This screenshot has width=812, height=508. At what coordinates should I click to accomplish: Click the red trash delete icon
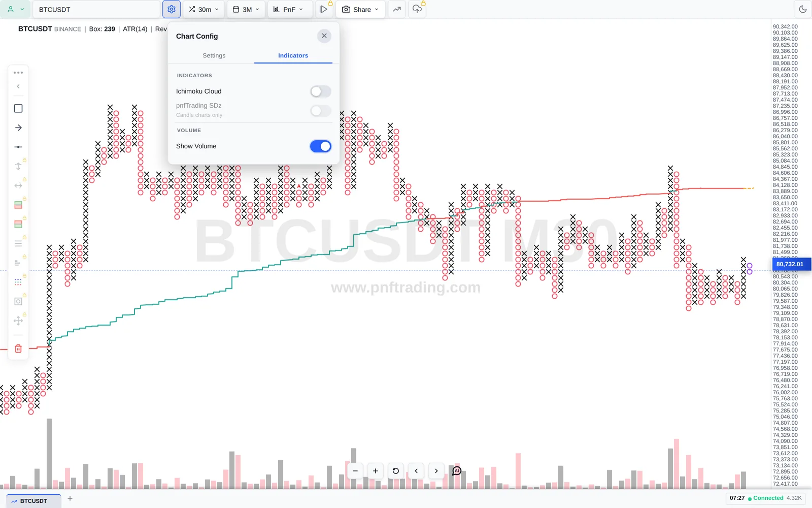click(x=18, y=348)
